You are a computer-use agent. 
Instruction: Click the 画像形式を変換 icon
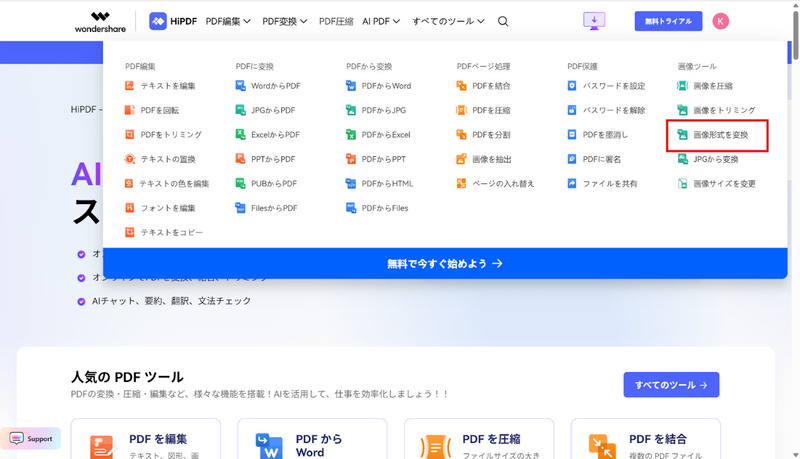[x=683, y=135]
